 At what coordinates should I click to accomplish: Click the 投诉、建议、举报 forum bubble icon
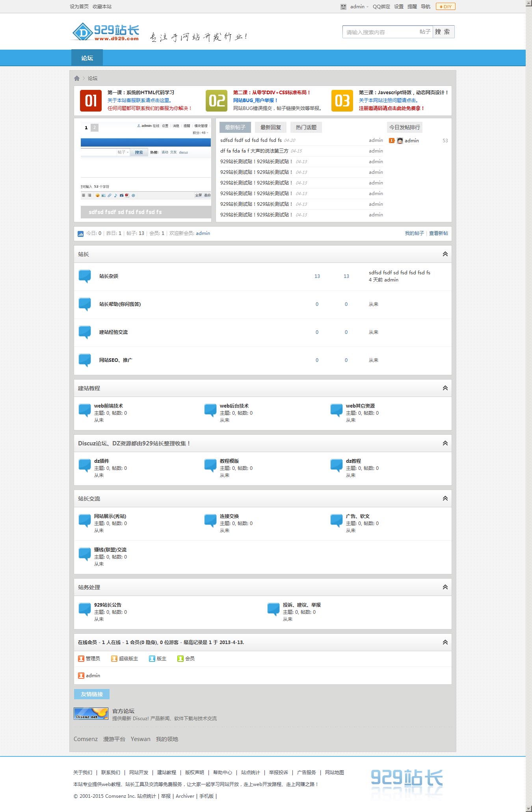273,609
